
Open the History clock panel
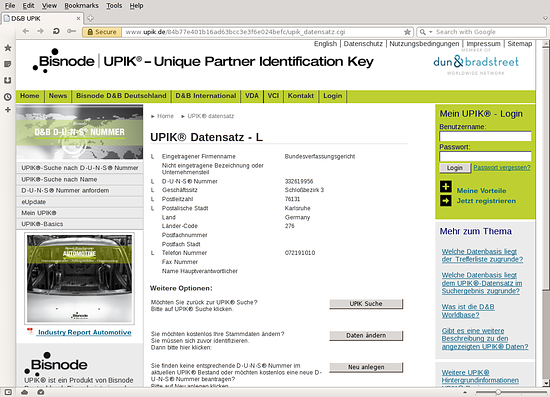tap(8, 97)
